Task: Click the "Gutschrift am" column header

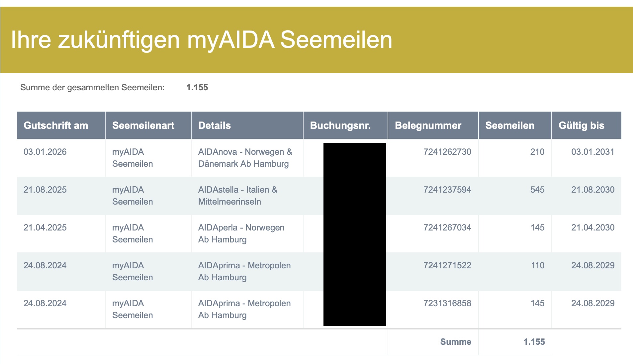Action: [56, 126]
